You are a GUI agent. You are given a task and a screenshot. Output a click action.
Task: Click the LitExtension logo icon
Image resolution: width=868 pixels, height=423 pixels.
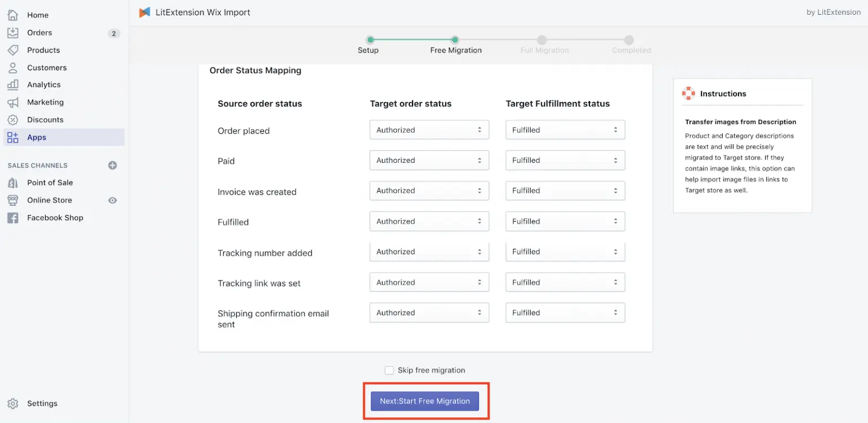point(145,12)
